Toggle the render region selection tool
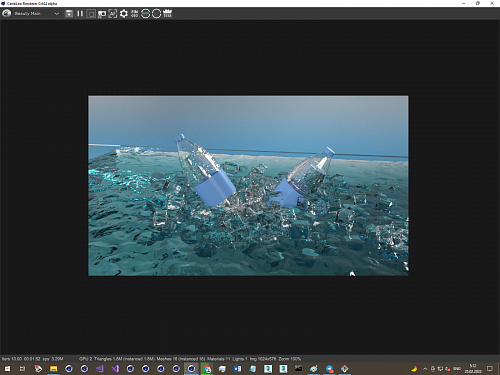The height and width of the screenshot is (375, 500). coord(91,14)
